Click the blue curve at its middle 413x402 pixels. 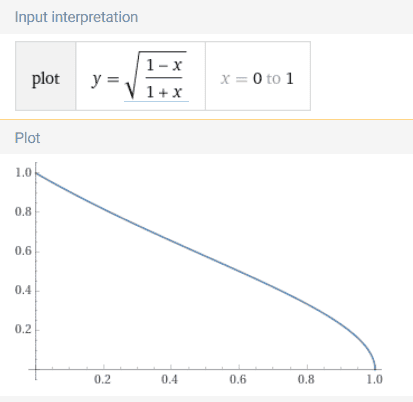205,257
